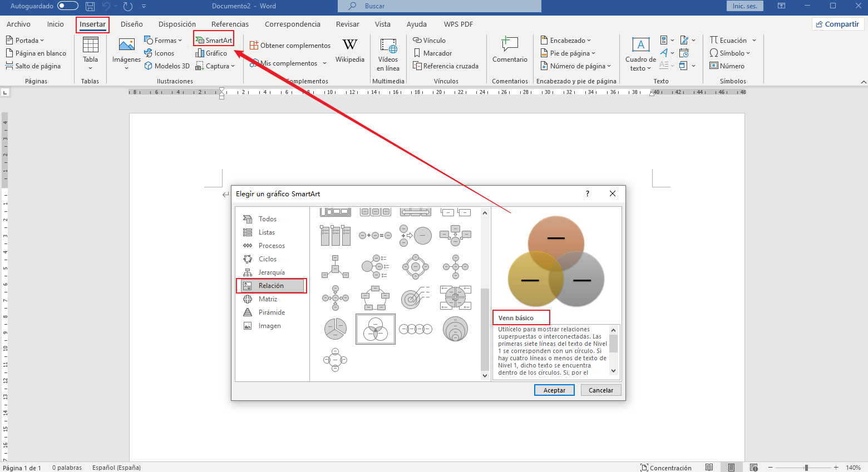Image resolution: width=868 pixels, height=472 pixels.
Task: Click the Inic. ses. sign-in button
Action: [744, 6]
